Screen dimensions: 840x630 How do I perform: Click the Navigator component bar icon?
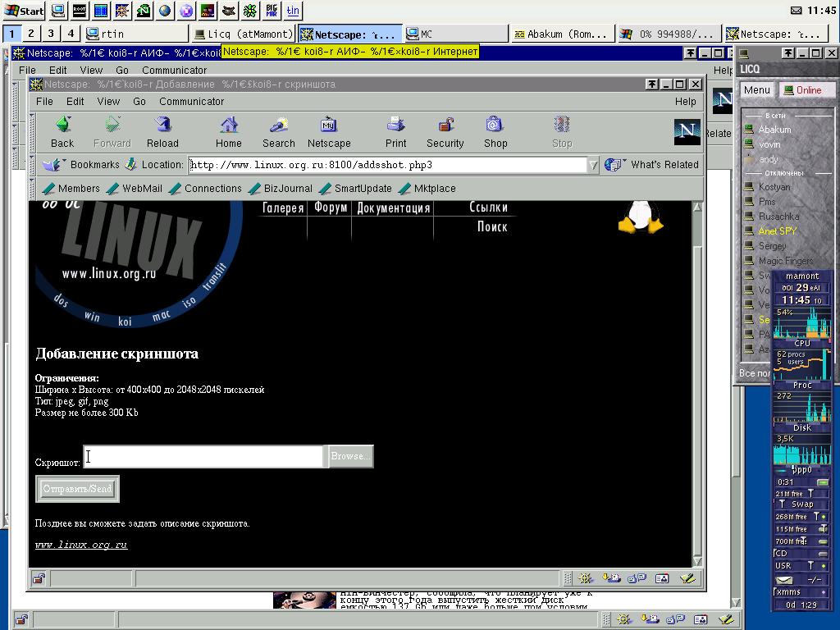[x=586, y=578]
